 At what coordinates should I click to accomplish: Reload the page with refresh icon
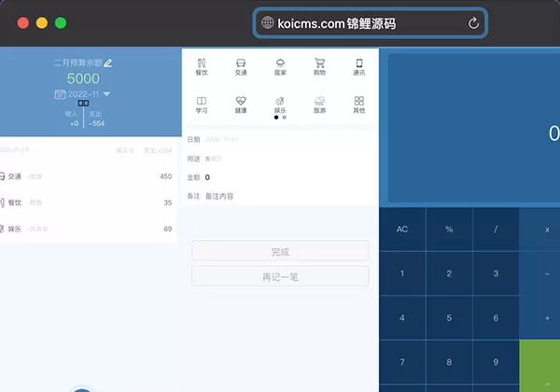point(473,23)
